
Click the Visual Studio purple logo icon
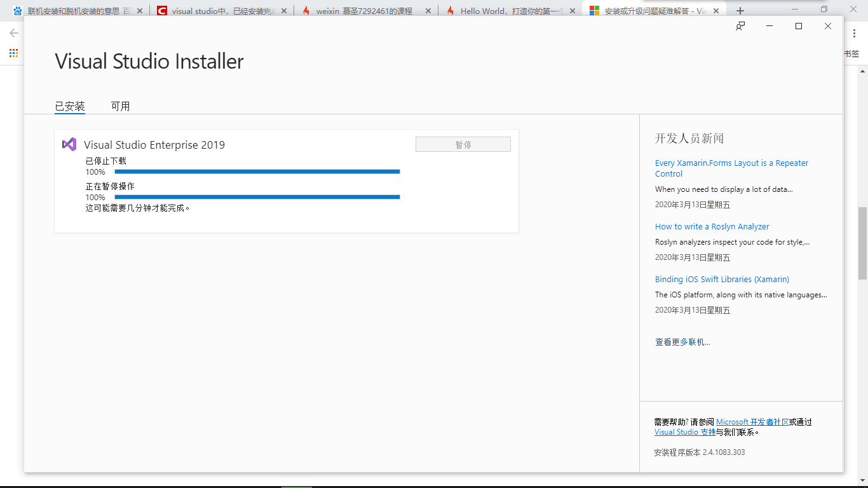click(69, 144)
